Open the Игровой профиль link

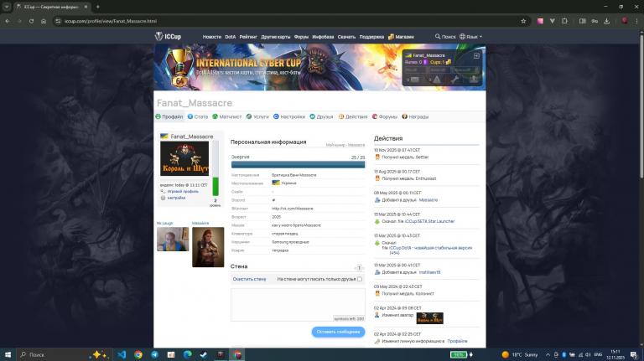click(183, 192)
